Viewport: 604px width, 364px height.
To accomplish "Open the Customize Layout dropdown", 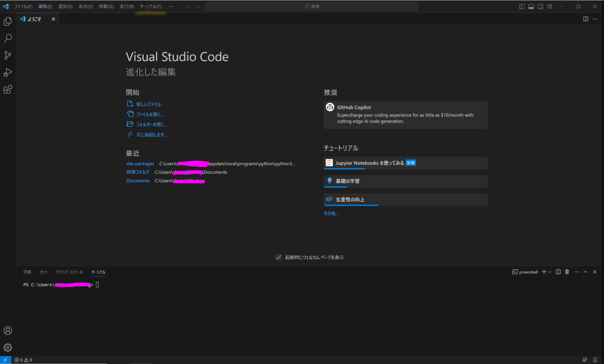I will (549, 6).
